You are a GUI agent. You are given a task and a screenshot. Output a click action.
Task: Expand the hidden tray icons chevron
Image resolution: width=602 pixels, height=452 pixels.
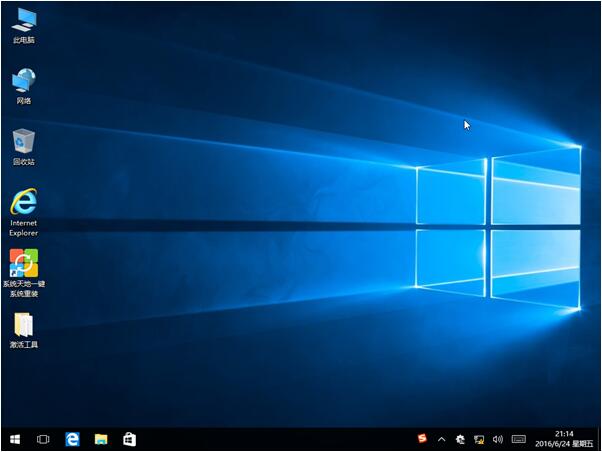click(442, 439)
